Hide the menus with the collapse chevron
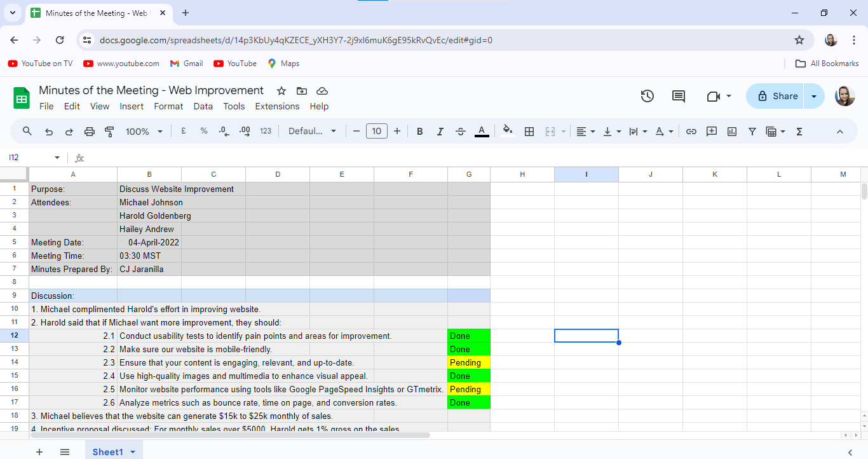This screenshot has width=868, height=459. pyautogui.click(x=840, y=132)
